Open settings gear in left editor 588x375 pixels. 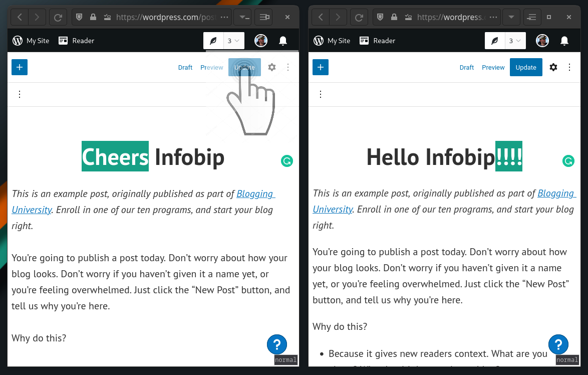[272, 67]
